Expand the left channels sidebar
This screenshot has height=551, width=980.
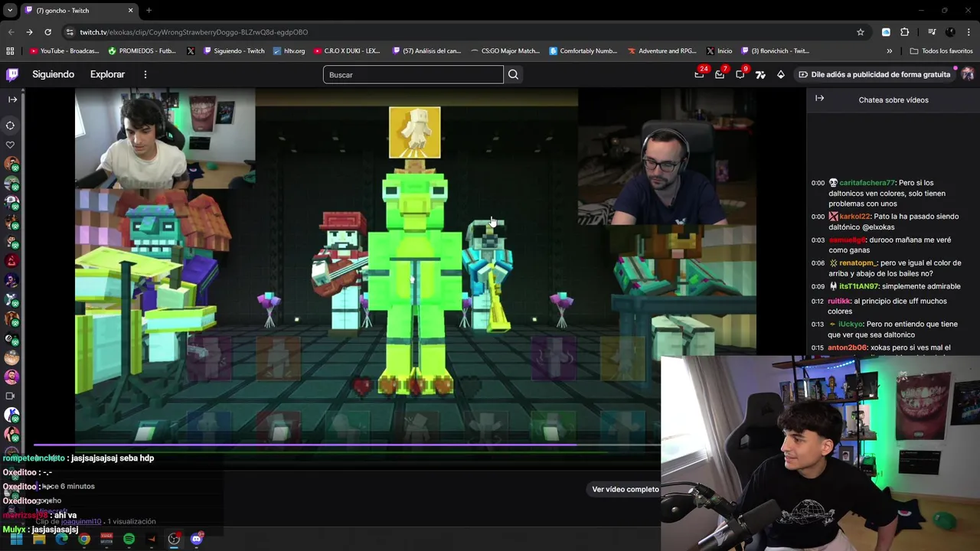pos(12,99)
